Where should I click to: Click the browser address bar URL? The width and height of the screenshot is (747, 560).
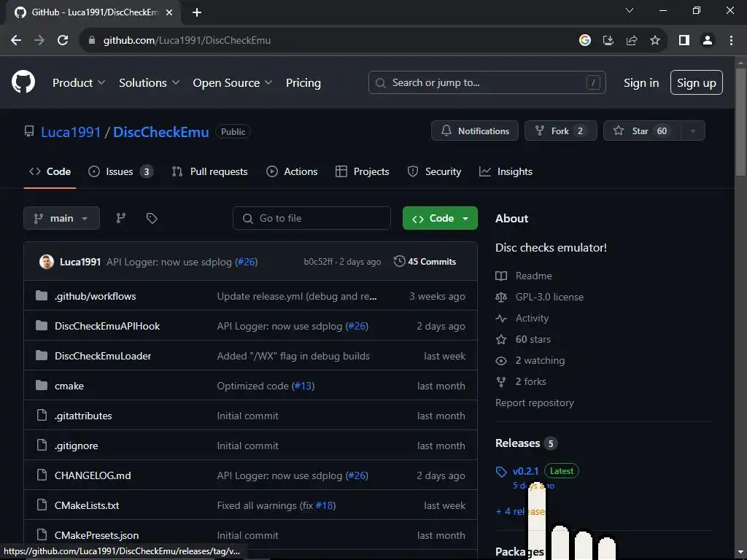point(187,41)
